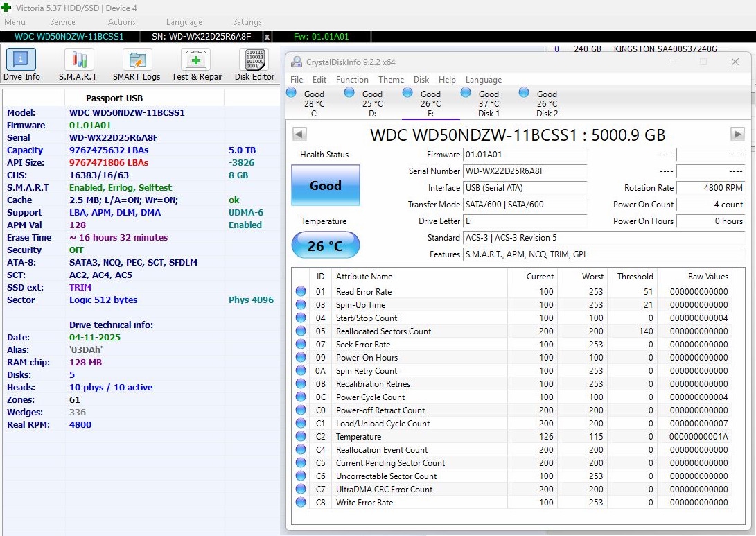
Task: Open SMART Logs view
Action: (x=137, y=65)
